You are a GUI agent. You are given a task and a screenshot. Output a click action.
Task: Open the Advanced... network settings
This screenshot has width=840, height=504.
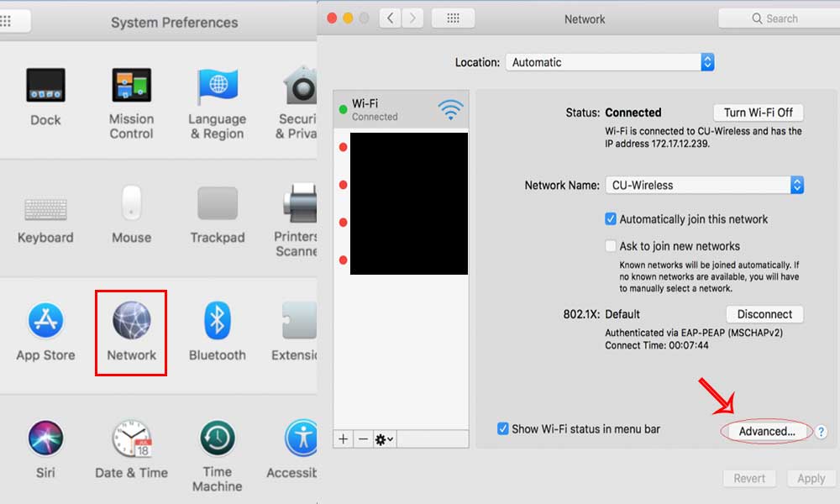767,431
